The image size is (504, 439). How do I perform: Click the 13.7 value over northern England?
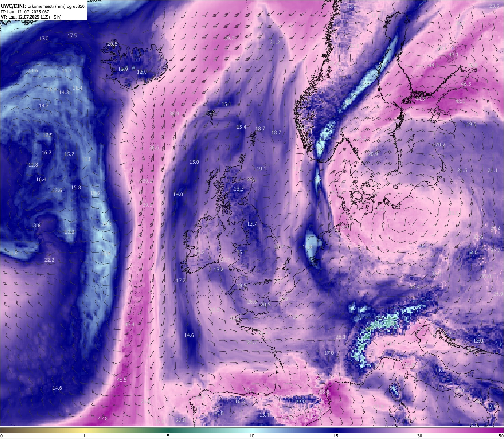252,224
